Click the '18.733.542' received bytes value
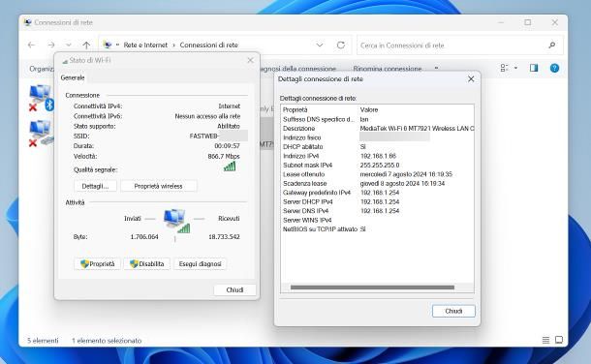The image size is (591, 364). tap(224, 237)
